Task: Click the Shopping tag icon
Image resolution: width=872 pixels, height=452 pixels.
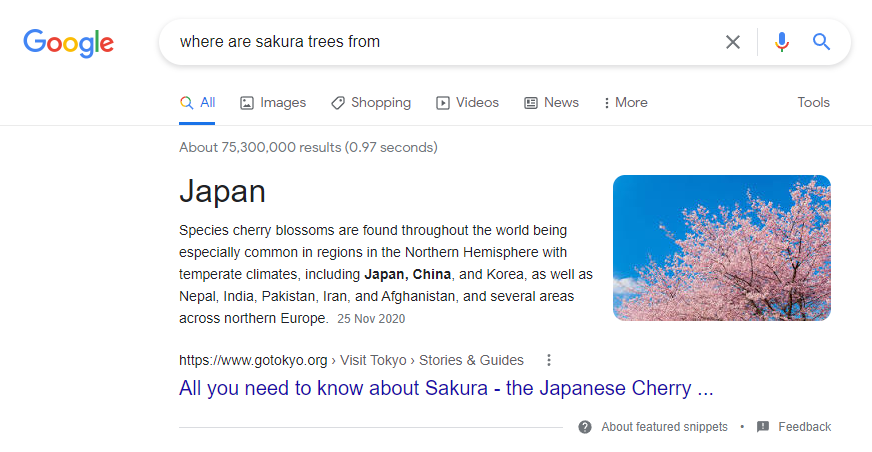Action: click(x=338, y=102)
